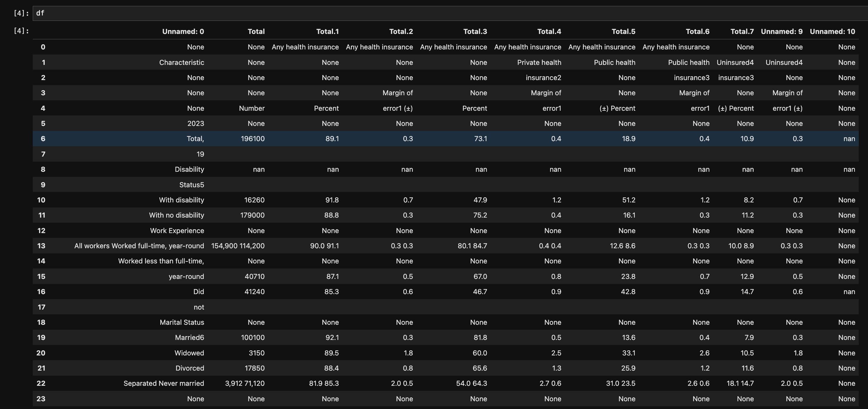The width and height of the screenshot is (868, 409).
Task: Click the insurance2 cell in row 2
Action: click(544, 78)
